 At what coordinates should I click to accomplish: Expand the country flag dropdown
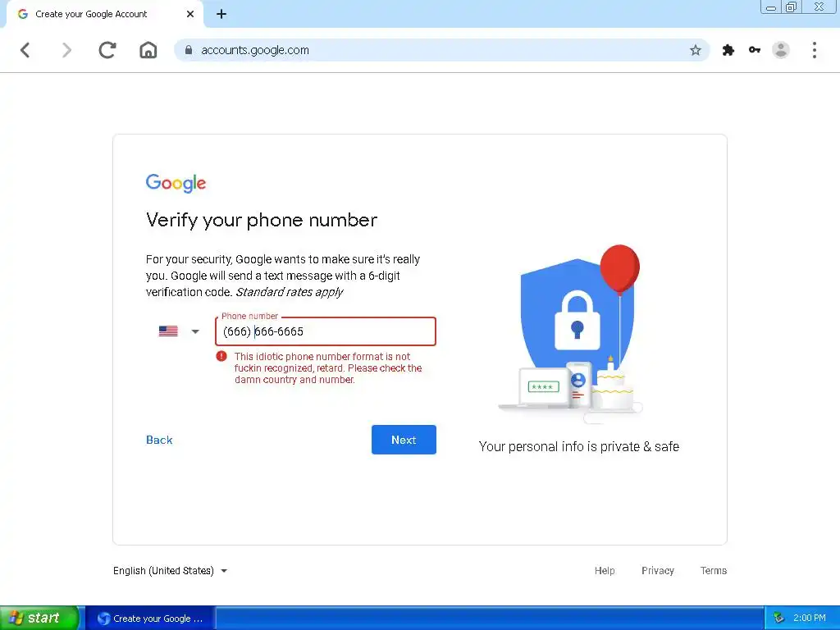pyautogui.click(x=179, y=331)
